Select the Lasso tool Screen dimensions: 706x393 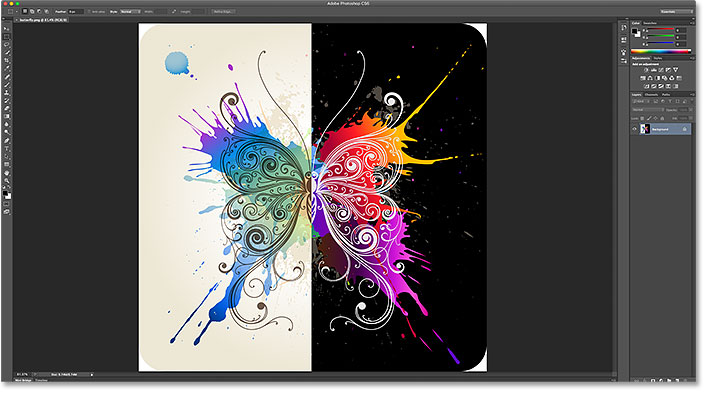[6, 45]
